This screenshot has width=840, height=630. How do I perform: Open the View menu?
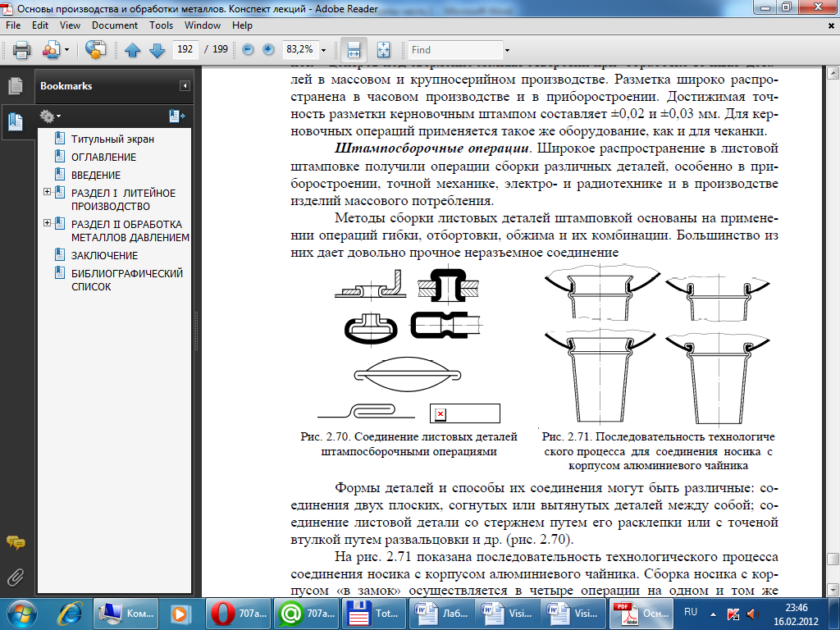(70, 25)
